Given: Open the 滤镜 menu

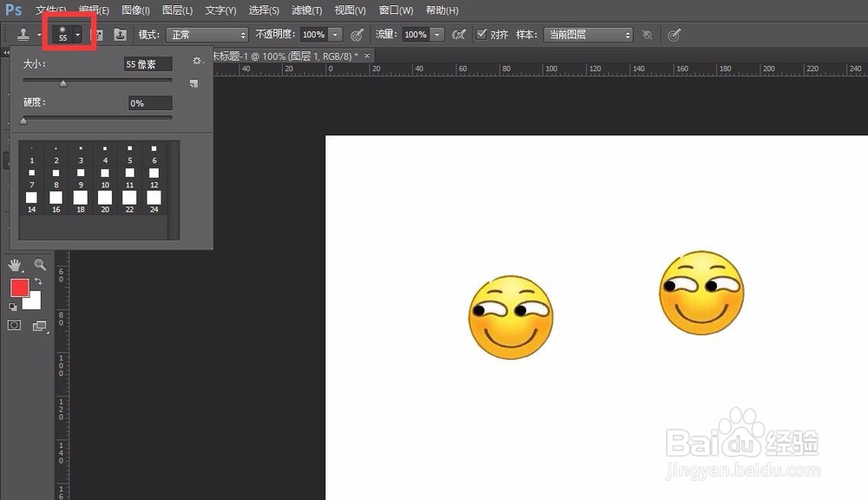Looking at the screenshot, I should point(306,10).
